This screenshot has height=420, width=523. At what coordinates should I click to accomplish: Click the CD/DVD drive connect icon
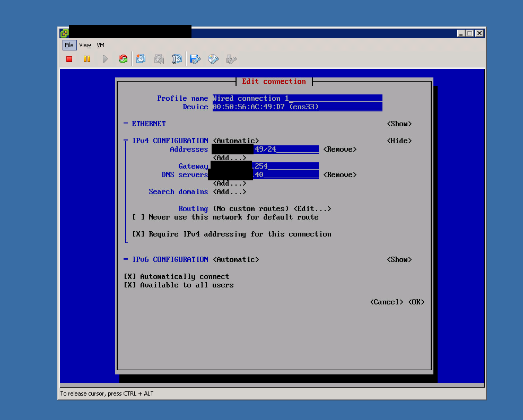point(213,59)
